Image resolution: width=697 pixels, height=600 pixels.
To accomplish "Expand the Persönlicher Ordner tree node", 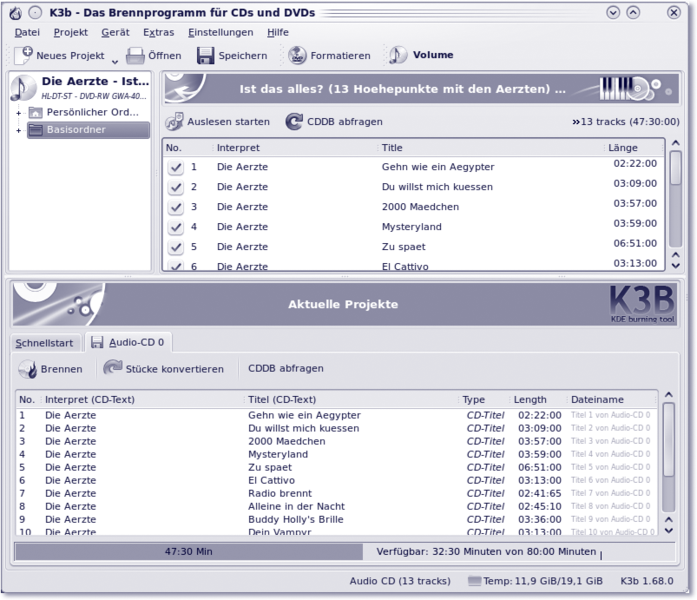I will click(x=19, y=112).
